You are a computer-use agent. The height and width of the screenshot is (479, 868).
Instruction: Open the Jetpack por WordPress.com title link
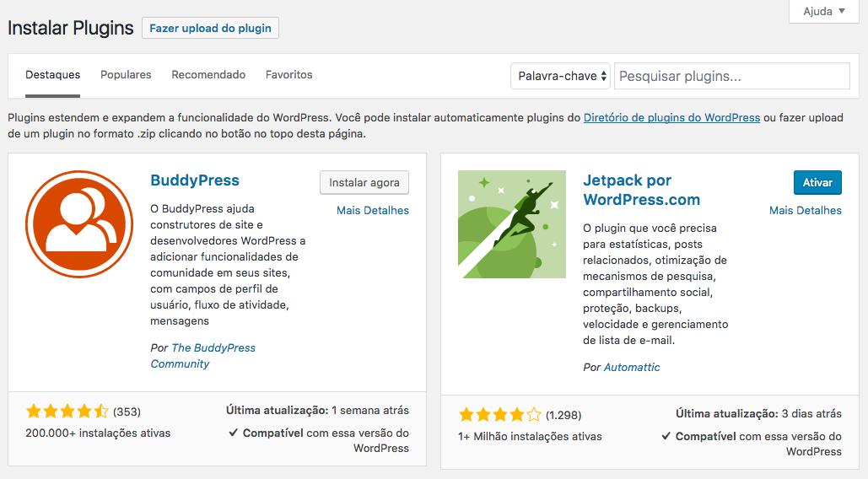click(x=642, y=190)
